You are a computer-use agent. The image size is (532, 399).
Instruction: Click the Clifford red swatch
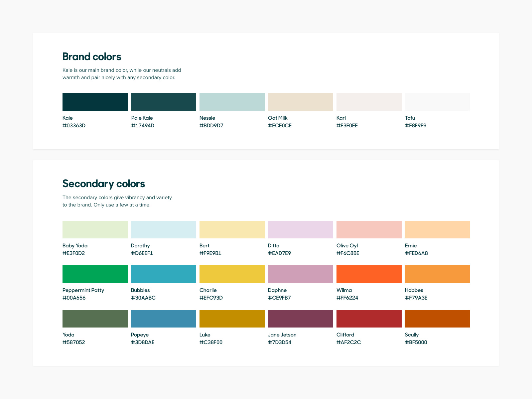369,319
